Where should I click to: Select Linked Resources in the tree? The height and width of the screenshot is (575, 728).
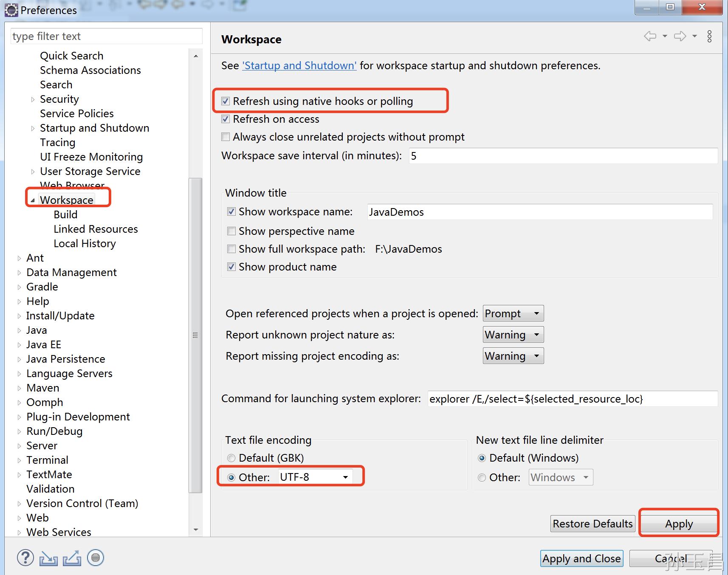96,229
